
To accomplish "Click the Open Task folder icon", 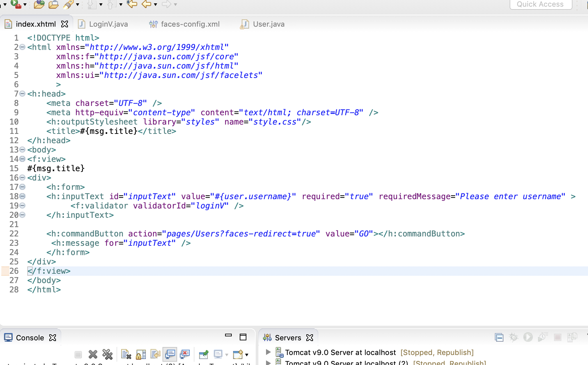I will tap(53, 4).
